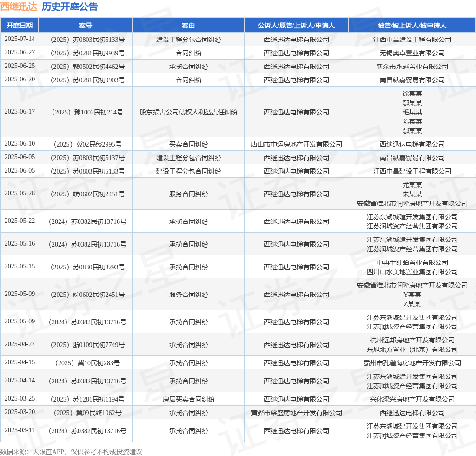Click defendant 霸州市孔雀海房地产开发有限公司
The width and height of the screenshot is (476, 456).
pyautogui.click(x=412, y=363)
